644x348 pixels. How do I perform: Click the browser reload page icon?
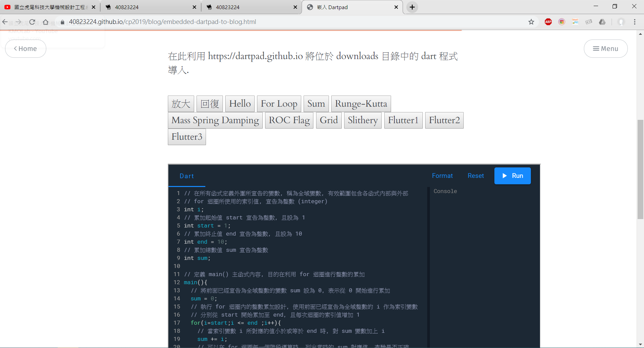[x=32, y=22]
